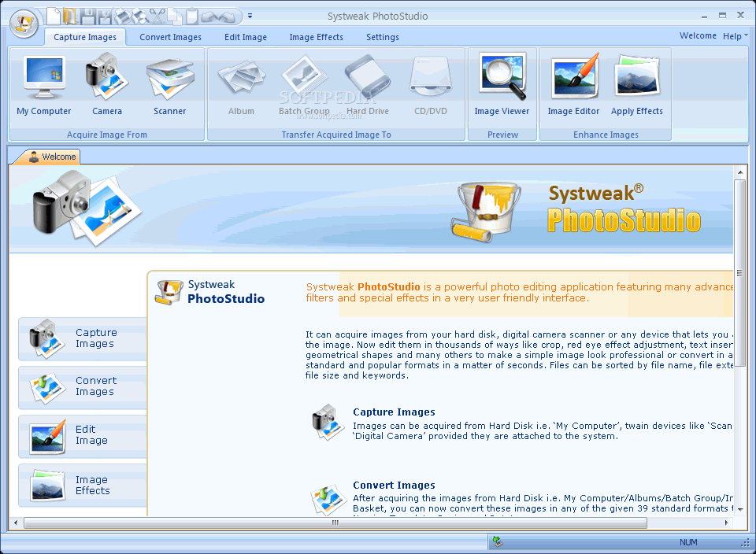Acquire images from Camera
Screen dimensions: 756x554
[x=107, y=85]
